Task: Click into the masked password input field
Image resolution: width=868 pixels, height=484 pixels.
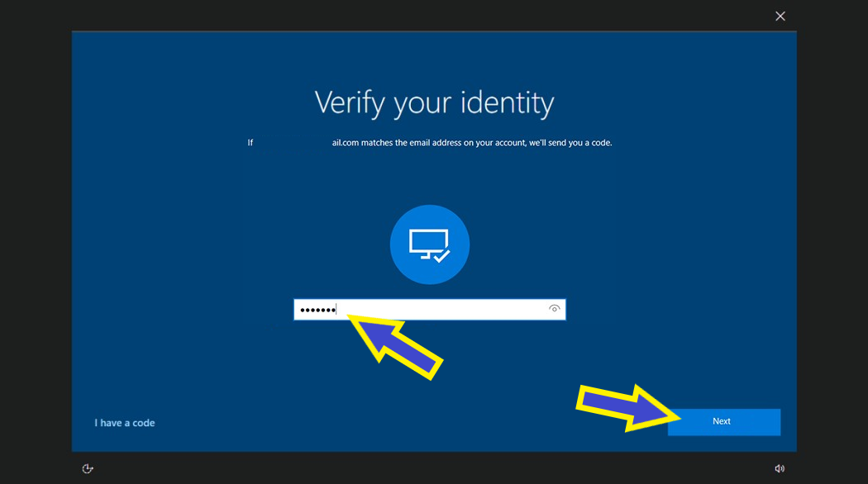Action: pos(430,310)
